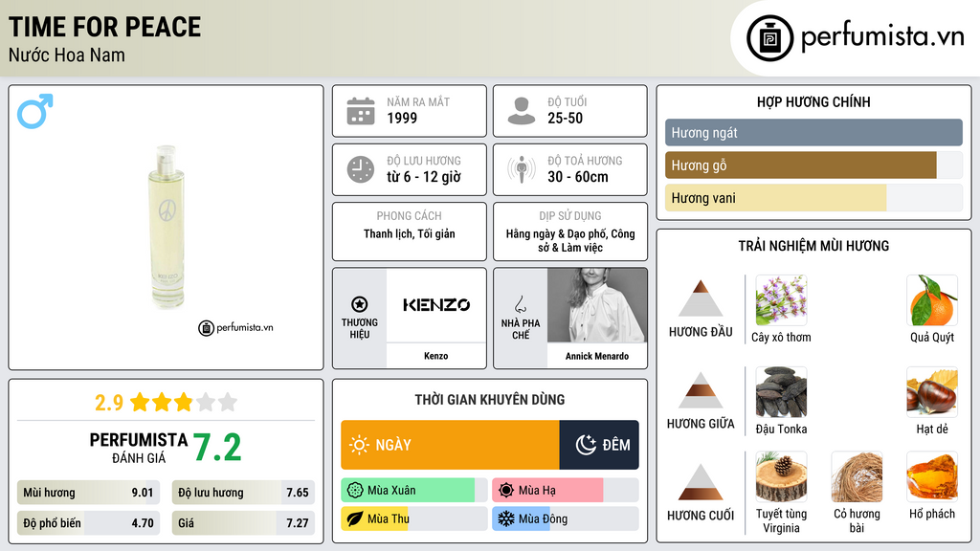Click the Đậu Tonka note image
This screenshot has width=980, height=551.
tap(781, 392)
